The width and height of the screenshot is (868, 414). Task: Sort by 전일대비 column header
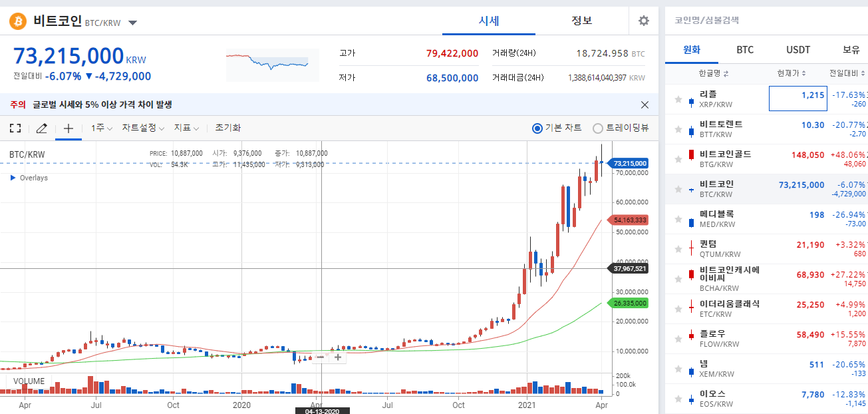[847, 73]
